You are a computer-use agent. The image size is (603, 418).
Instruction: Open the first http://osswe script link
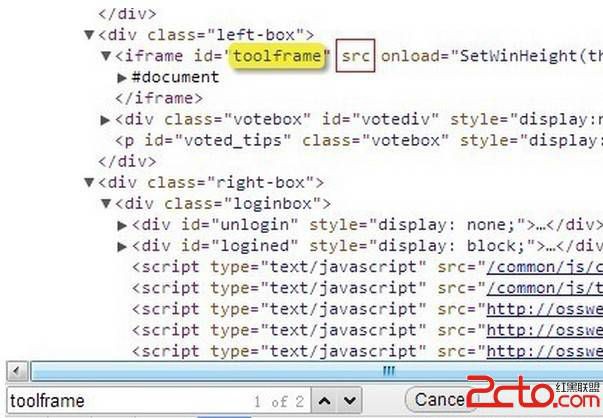(x=545, y=310)
